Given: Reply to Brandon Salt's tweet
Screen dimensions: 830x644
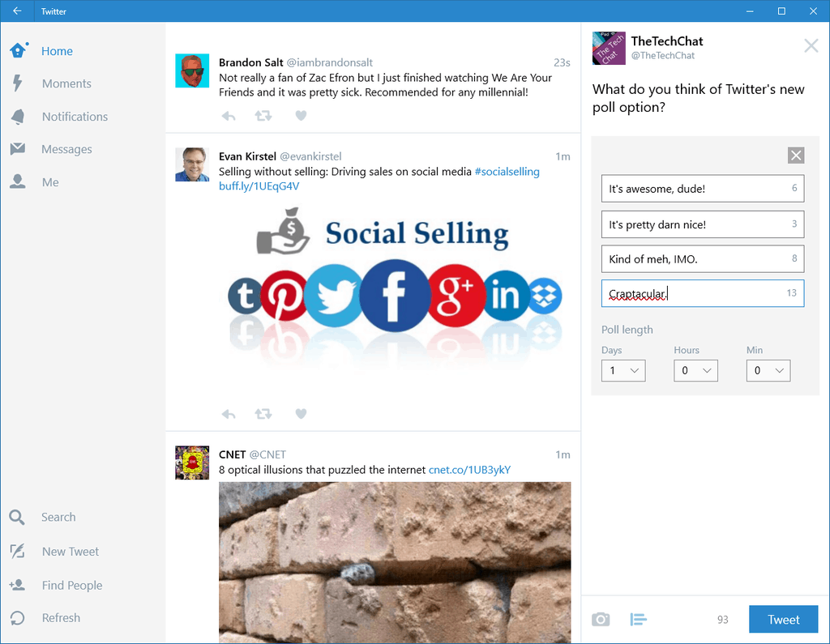Looking at the screenshot, I should pos(228,116).
